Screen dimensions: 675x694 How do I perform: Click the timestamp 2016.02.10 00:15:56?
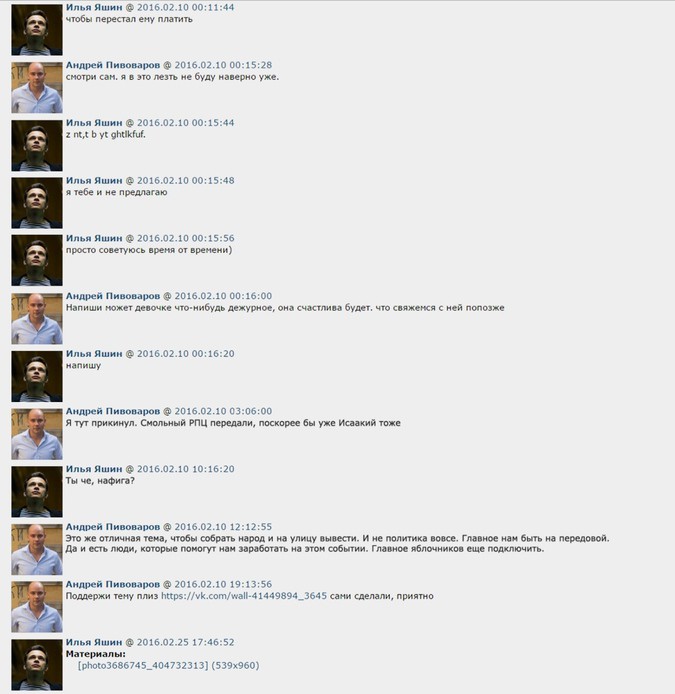pos(185,238)
